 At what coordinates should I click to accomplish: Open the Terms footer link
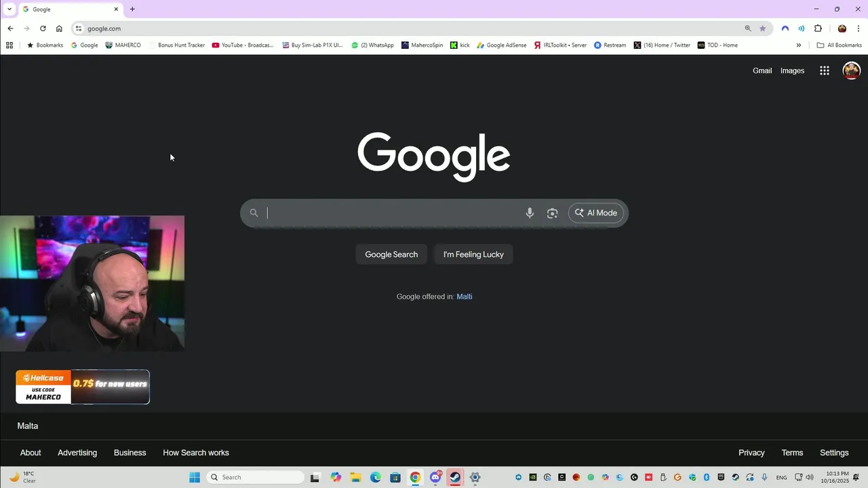point(792,453)
